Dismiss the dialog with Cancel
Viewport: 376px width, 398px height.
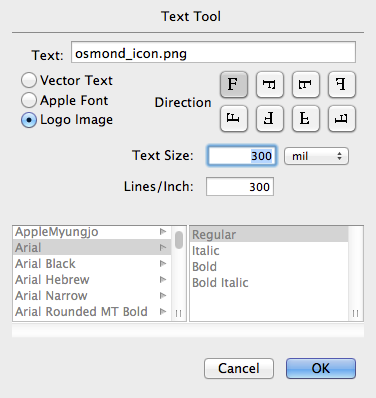tap(239, 368)
